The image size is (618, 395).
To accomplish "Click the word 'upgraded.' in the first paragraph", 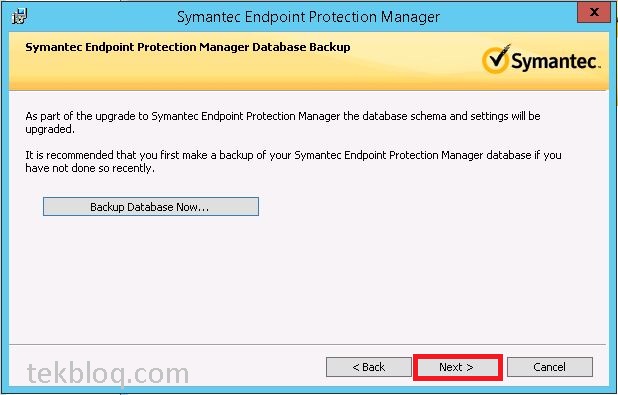I will pyautogui.click(x=50, y=129).
